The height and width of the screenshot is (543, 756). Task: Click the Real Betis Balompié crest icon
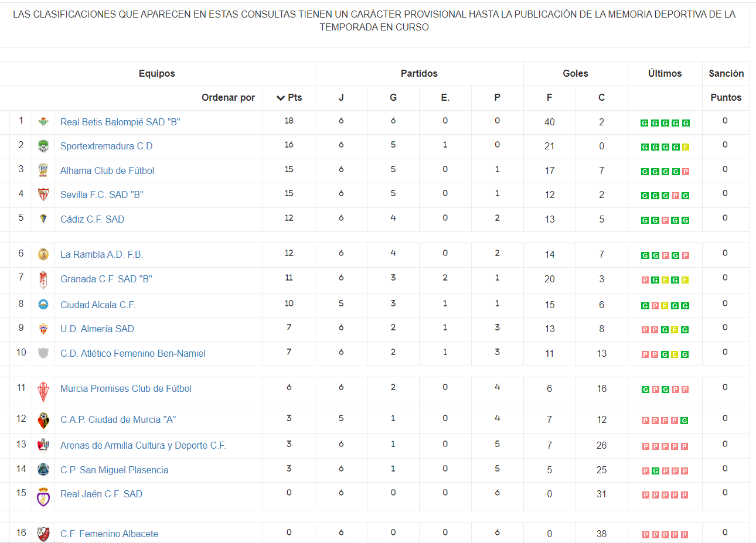pyautogui.click(x=43, y=122)
